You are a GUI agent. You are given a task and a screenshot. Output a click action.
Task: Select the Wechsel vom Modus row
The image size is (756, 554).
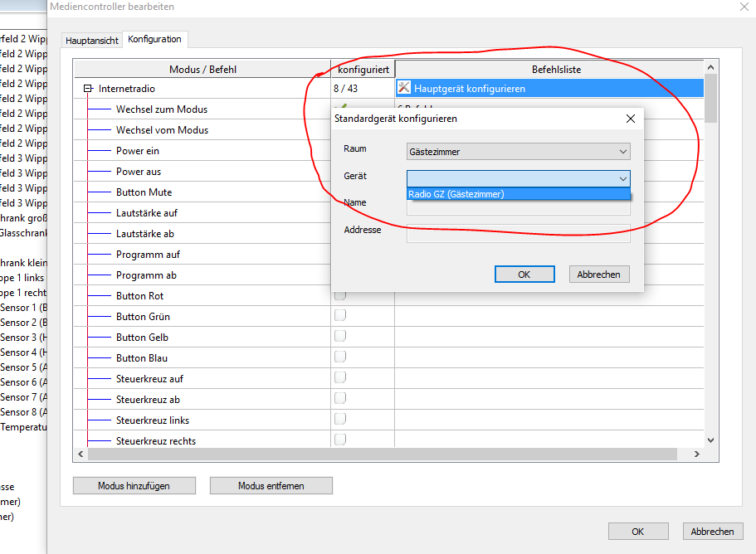(162, 130)
